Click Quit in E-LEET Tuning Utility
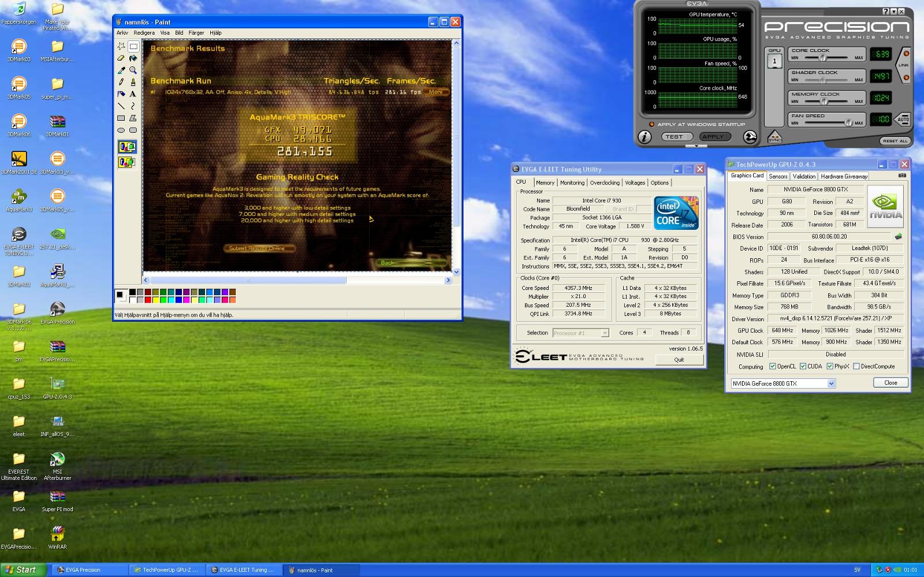Viewport: 924px width, 577px height. coord(679,359)
